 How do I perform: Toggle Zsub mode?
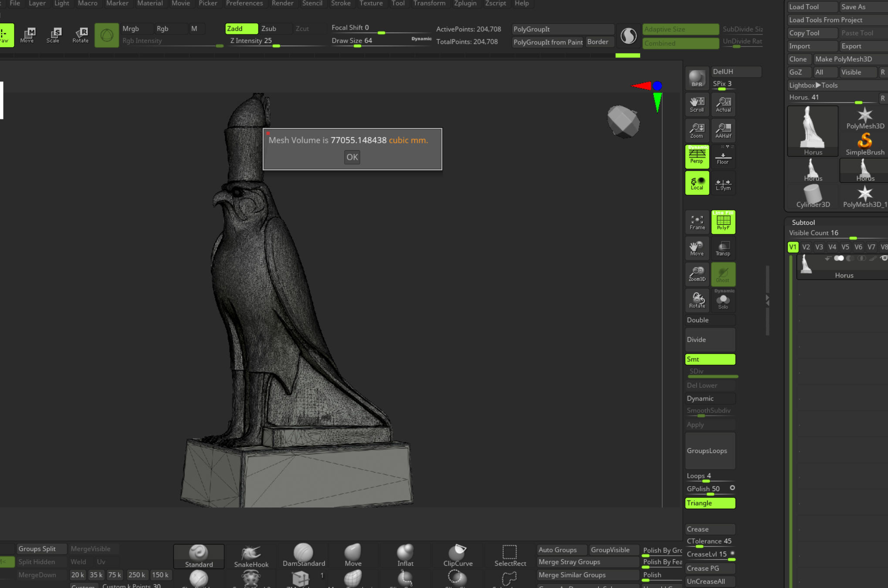[x=275, y=29]
